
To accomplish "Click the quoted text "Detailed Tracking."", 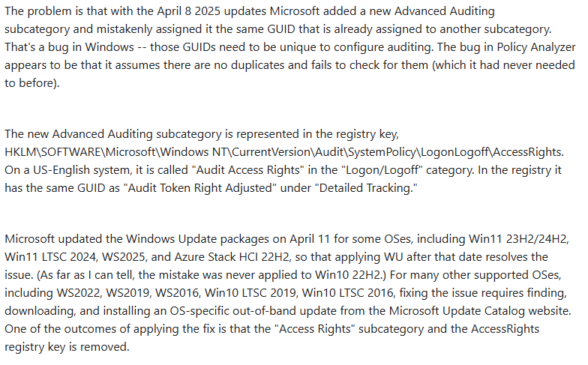I will click(367, 188).
